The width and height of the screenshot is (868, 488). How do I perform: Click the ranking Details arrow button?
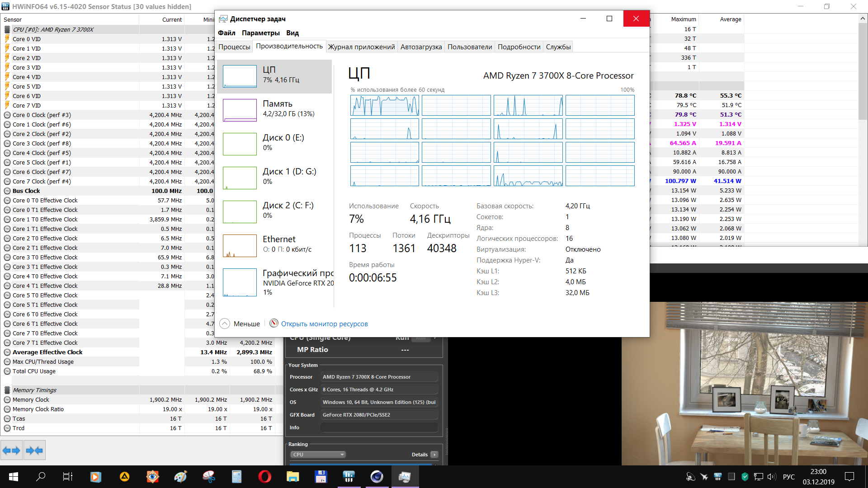[434, 455]
